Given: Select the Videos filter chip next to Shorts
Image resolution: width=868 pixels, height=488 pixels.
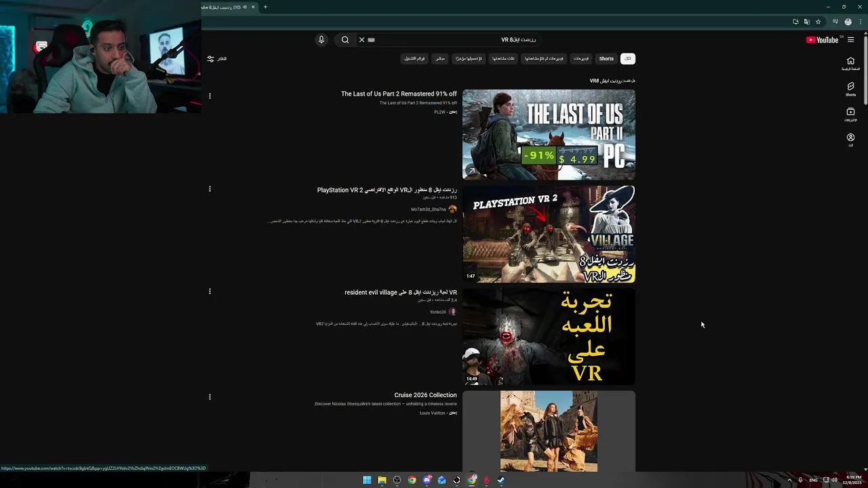Looking at the screenshot, I should tap(581, 59).
